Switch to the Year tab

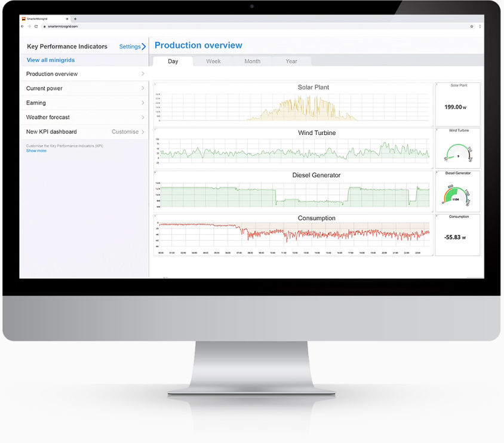coord(291,61)
